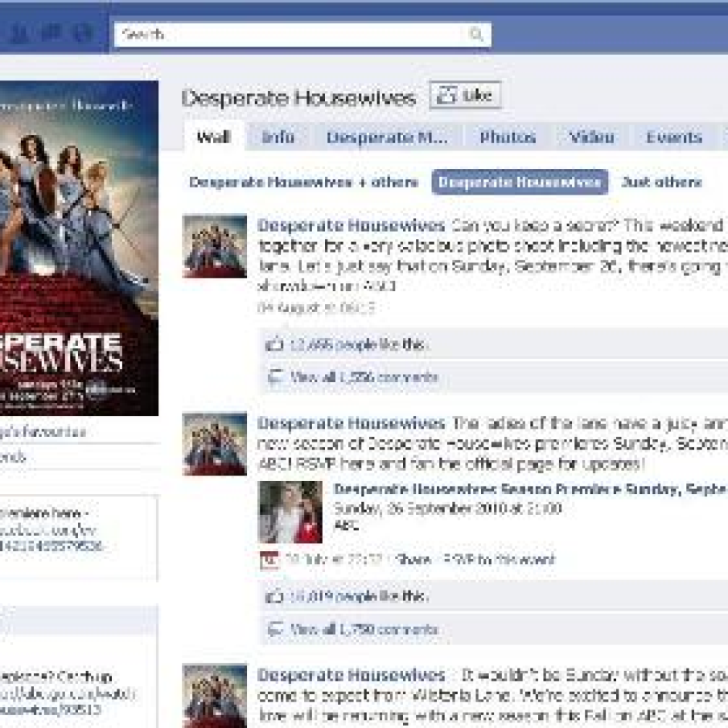The image size is (728, 728).
Task: Switch to the Events tab
Action: [674, 138]
